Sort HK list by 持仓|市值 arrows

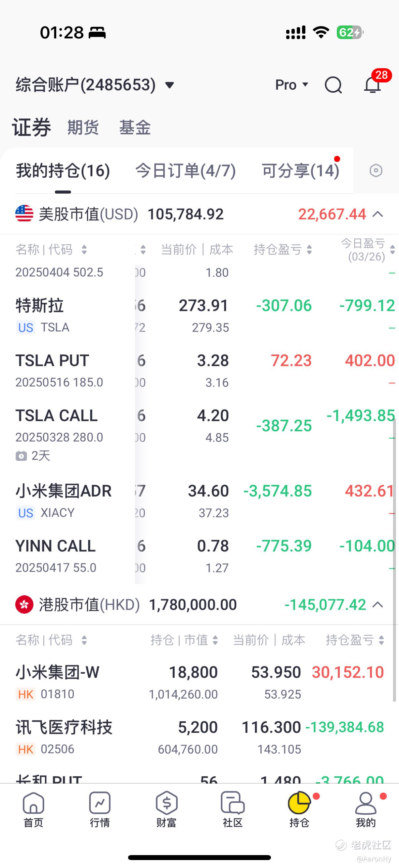(215, 640)
